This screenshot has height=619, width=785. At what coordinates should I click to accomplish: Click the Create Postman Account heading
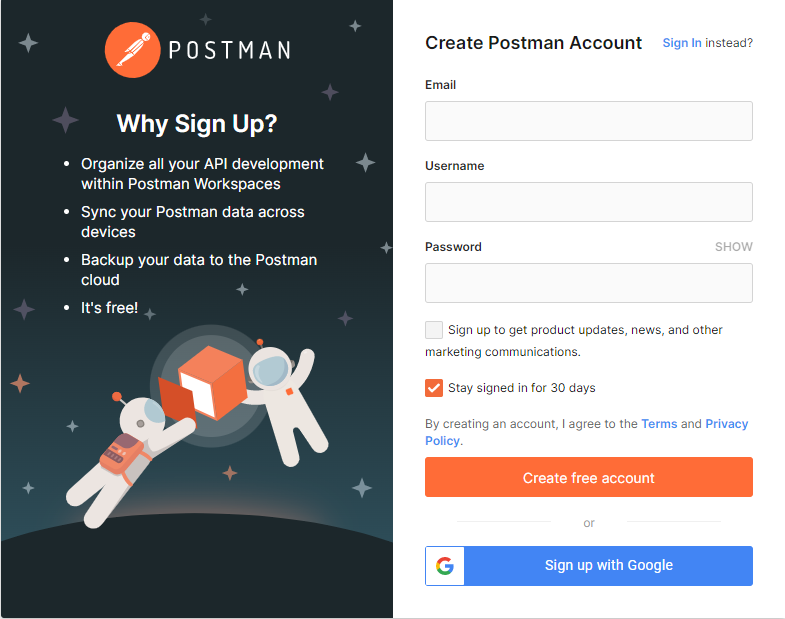point(533,43)
